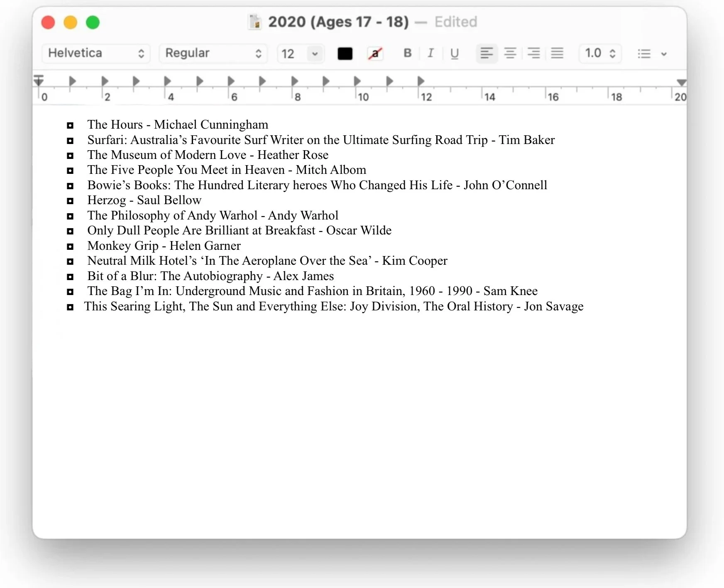Expand the font size dropdown arrow
724x588 pixels.
[x=315, y=54]
